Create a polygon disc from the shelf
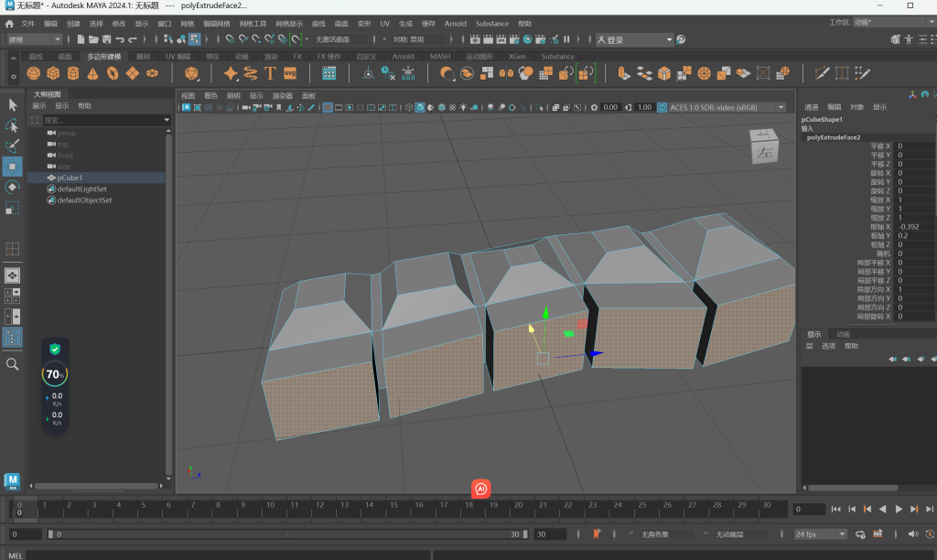 tap(153, 73)
